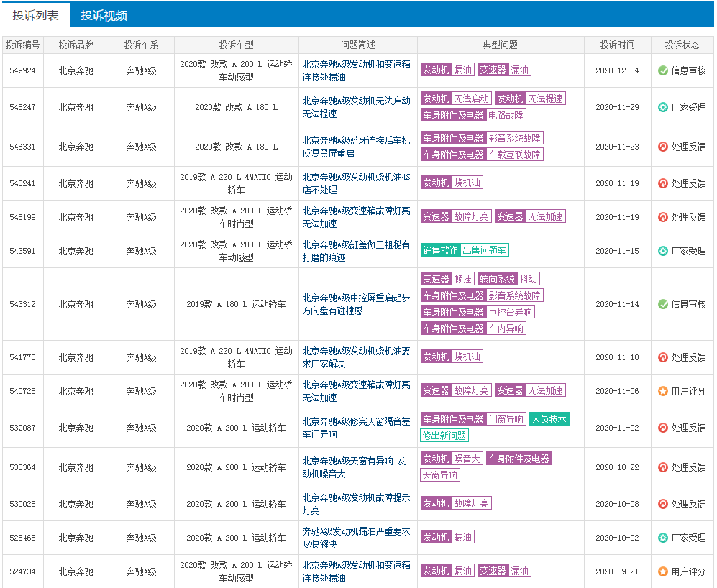Screen dimensions: 717x588
Task: Click the 处理反馈 status icon for complaint 546331
Action: [662, 147]
